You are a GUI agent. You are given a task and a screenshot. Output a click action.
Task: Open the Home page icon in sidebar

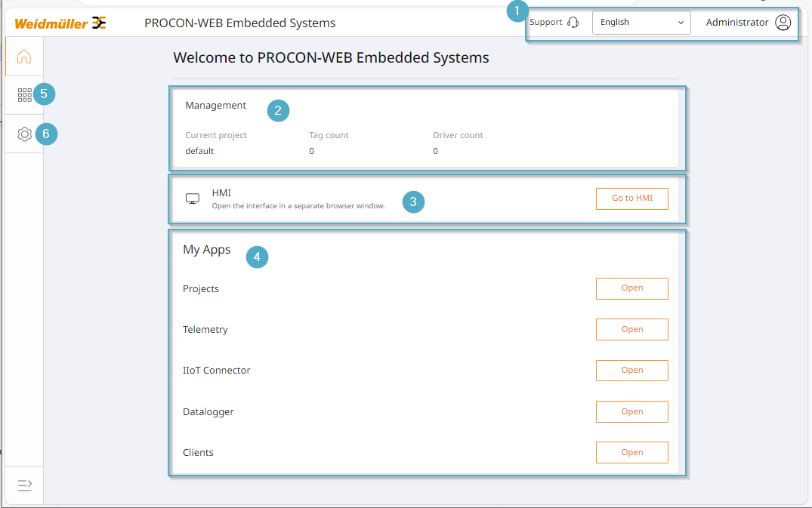(24, 56)
